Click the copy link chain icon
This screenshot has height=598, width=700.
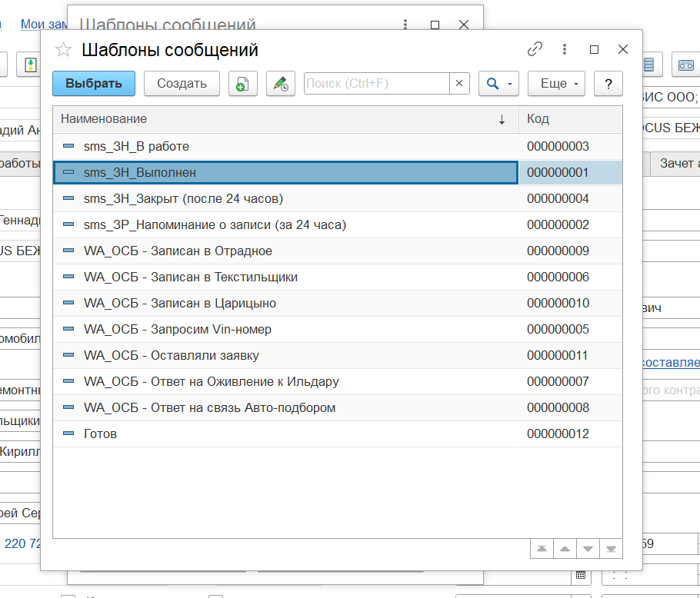pyautogui.click(x=535, y=49)
